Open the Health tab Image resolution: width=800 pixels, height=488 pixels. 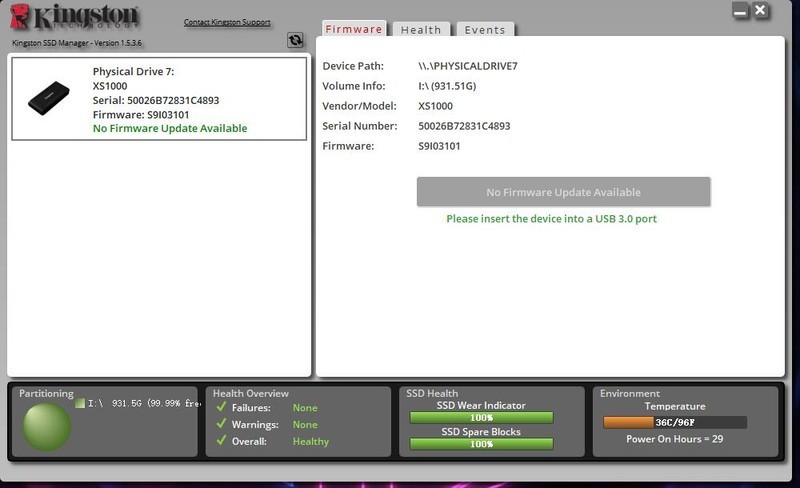tap(421, 30)
